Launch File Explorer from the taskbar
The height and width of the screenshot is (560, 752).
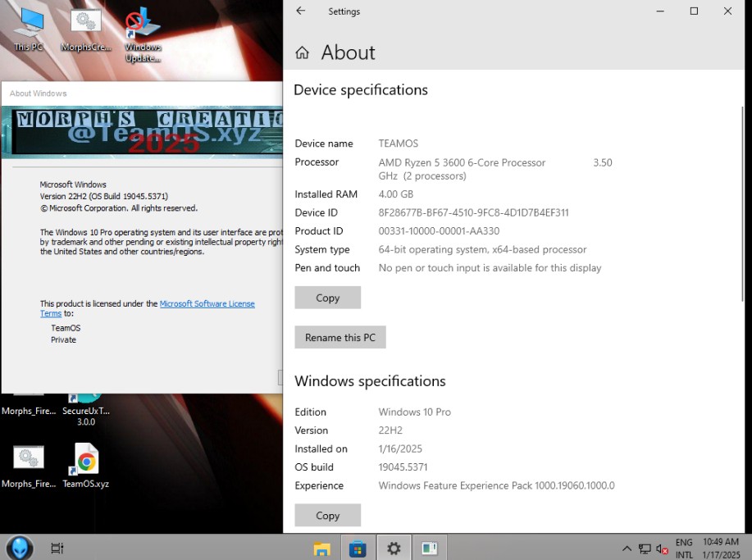(321, 548)
